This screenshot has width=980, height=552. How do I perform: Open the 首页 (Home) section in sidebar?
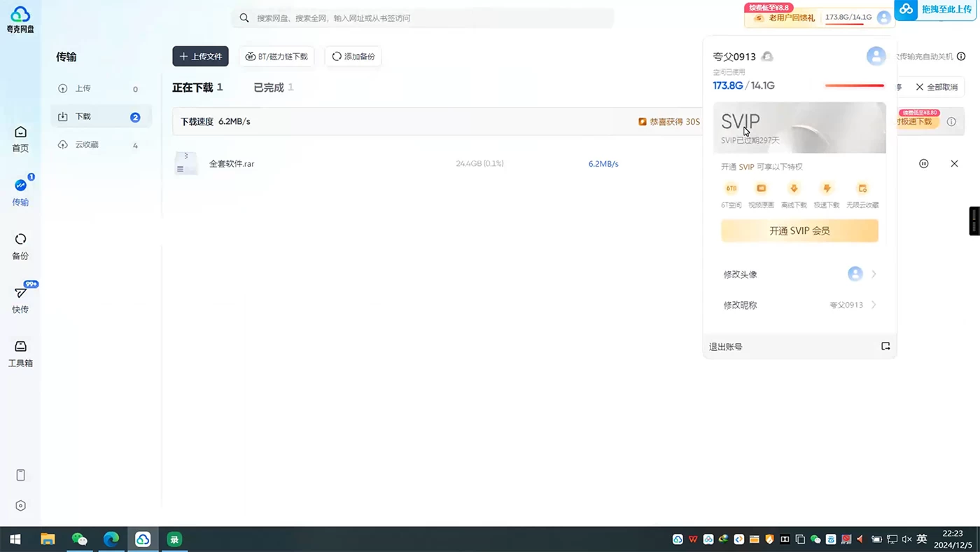point(20,138)
